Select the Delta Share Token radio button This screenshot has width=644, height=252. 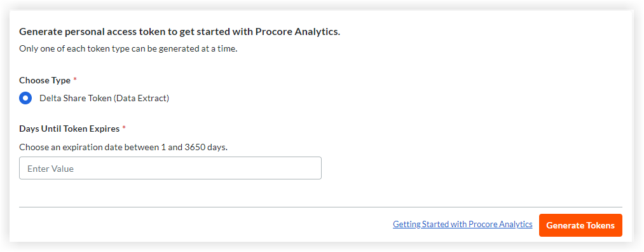click(x=25, y=98)
